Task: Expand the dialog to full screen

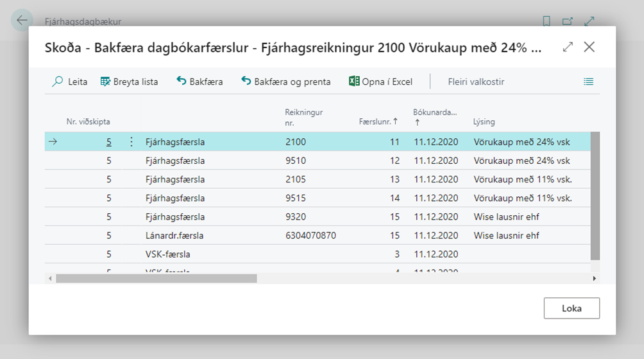Action: 567,47
